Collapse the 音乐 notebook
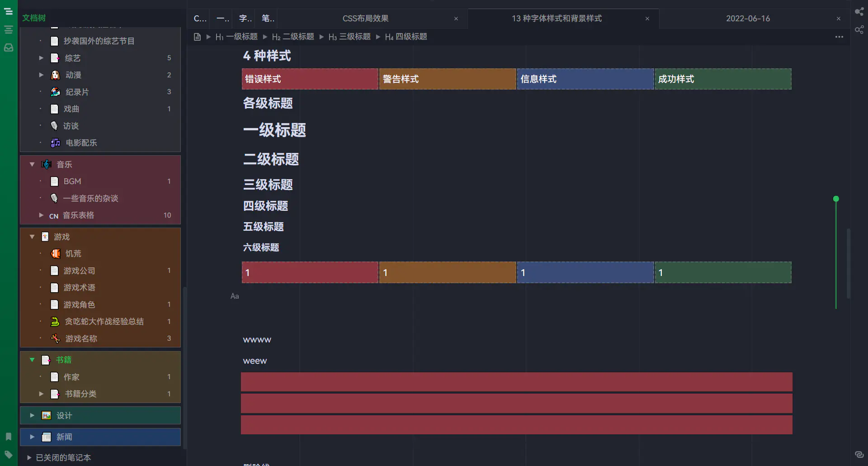The image size is (868, 466). (x=32, y=164)
